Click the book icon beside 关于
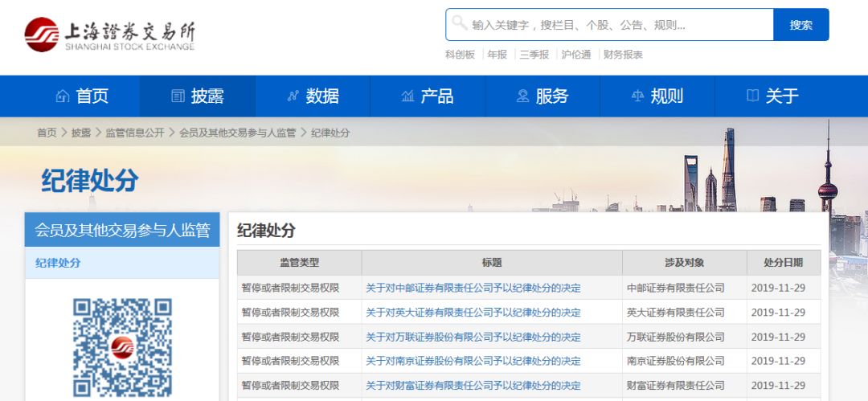Viewport: 868px width, 401px height. click(x=753, y=96)
